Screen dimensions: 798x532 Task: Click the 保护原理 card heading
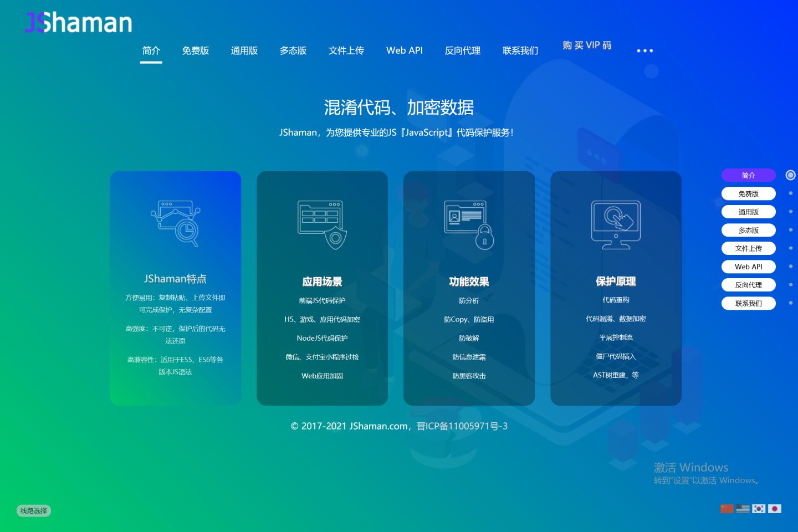click(616, 282)
